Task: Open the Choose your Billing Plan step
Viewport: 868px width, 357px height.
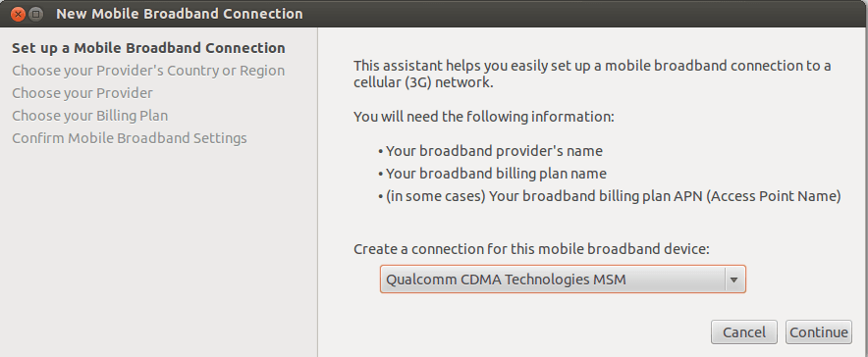Action: [x=89, y=116]
